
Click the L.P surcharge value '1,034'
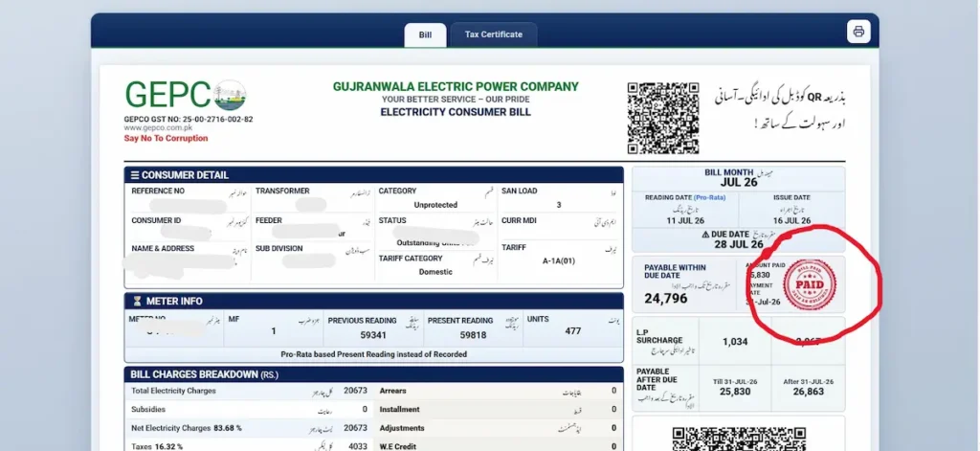735,342
